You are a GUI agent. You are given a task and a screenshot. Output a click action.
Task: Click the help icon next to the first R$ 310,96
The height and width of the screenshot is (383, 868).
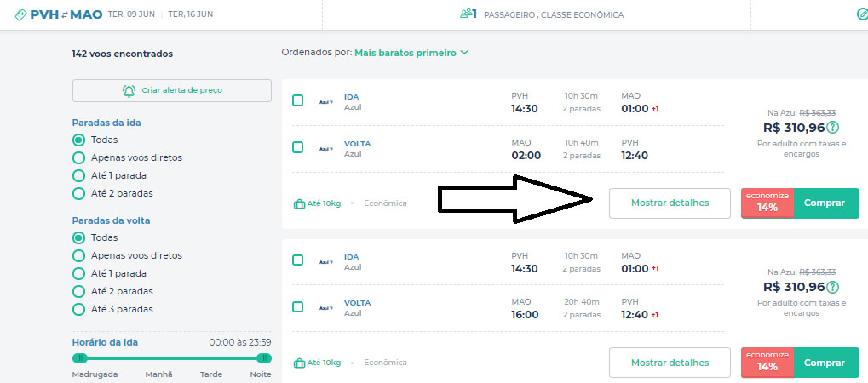832,128
